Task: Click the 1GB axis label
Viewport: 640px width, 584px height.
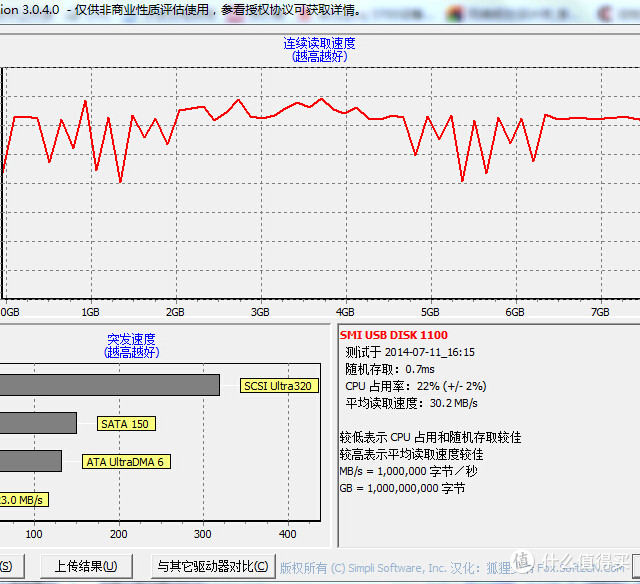Action: (x=91, y=312)
